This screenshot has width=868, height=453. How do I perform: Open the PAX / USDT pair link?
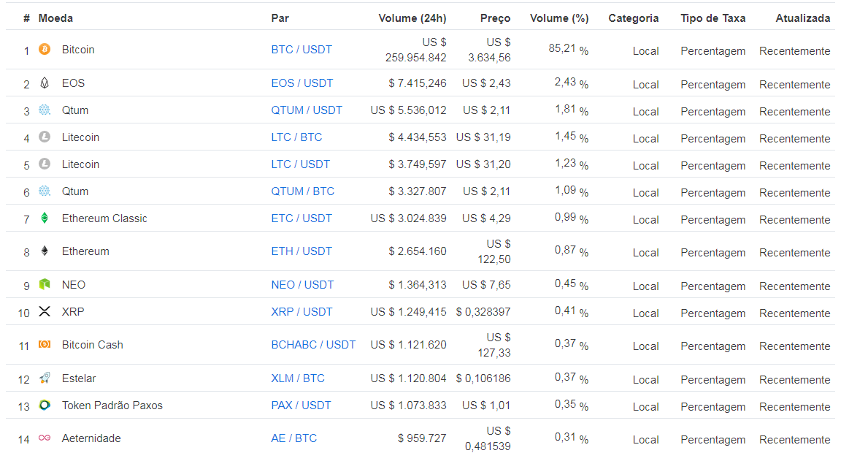(x=302, y=406)
